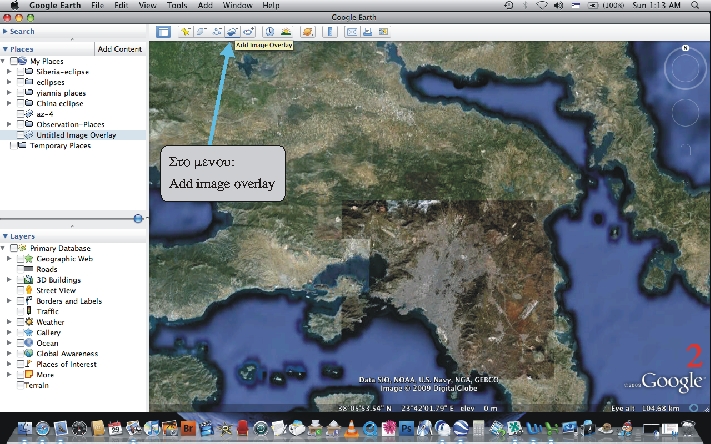Toggle the My Places checkbox
Screen dimensions: 711x444
[14, 61]
